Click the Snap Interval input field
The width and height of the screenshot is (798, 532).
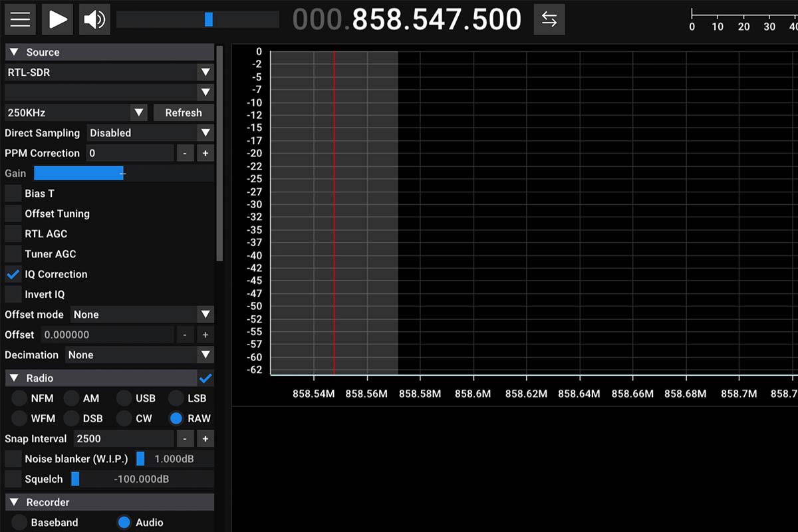pos(124,439)
